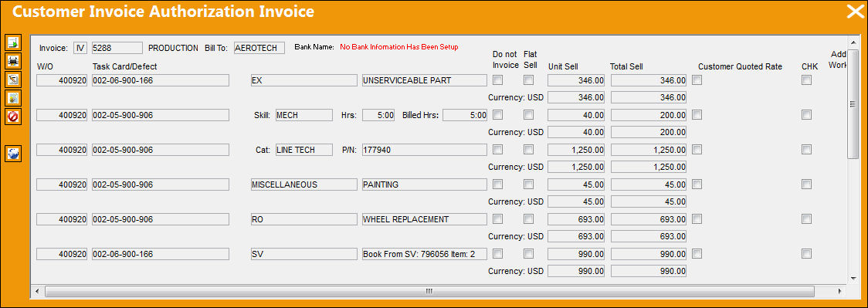Check Do not Invoice for WHEEL REPLACEMENT row

[498, 219]
